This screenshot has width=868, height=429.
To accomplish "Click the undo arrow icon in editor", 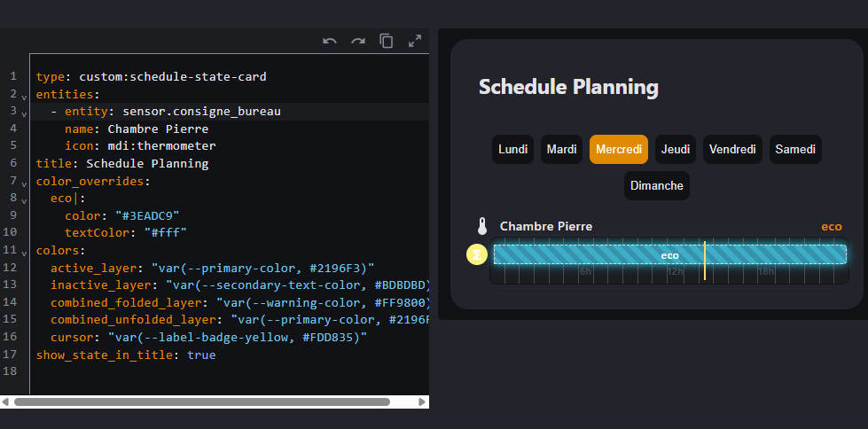I will coord(330,41).
